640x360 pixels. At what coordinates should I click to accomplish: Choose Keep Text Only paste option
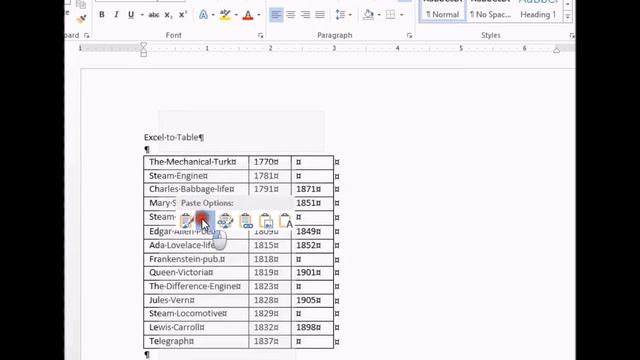(285, 220)
